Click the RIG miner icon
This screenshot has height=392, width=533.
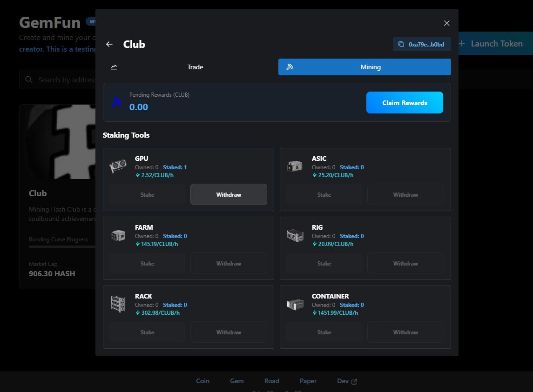295,235
